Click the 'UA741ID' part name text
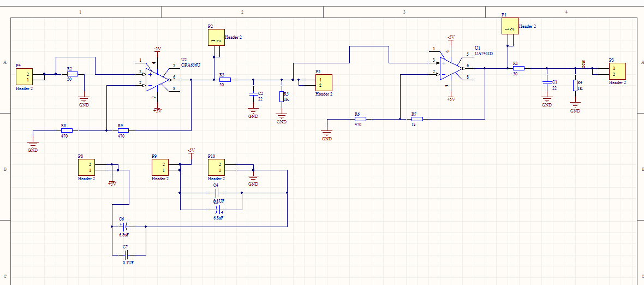 point(484,54)
